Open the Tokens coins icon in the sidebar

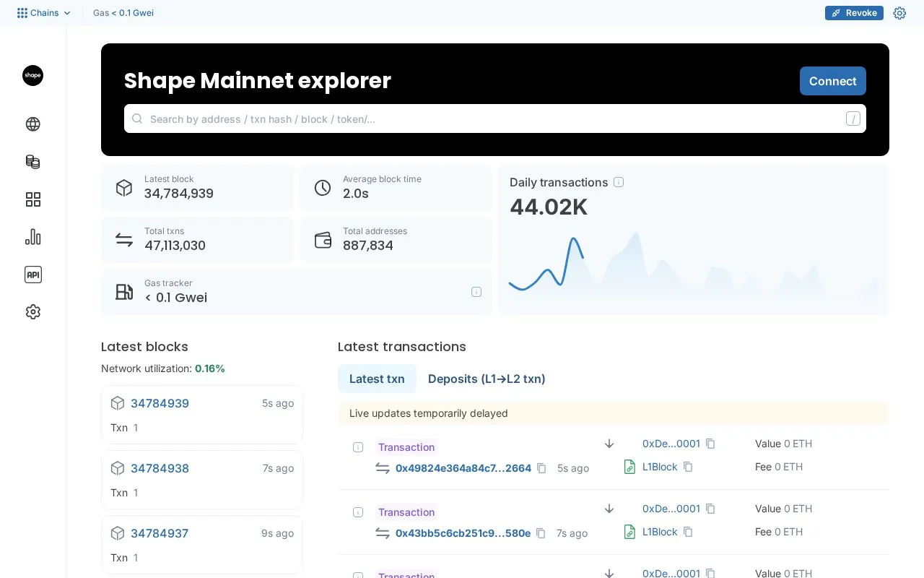point(32,162)
